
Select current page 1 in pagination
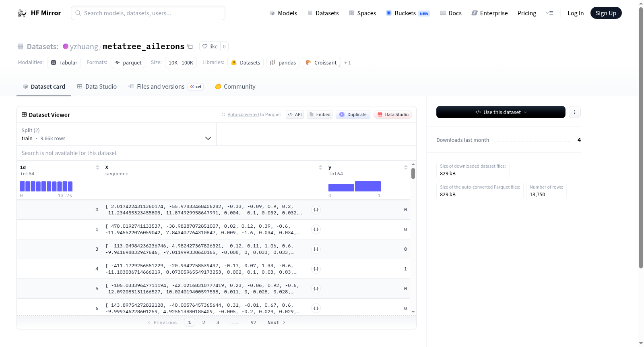click(x=190, y=322)
